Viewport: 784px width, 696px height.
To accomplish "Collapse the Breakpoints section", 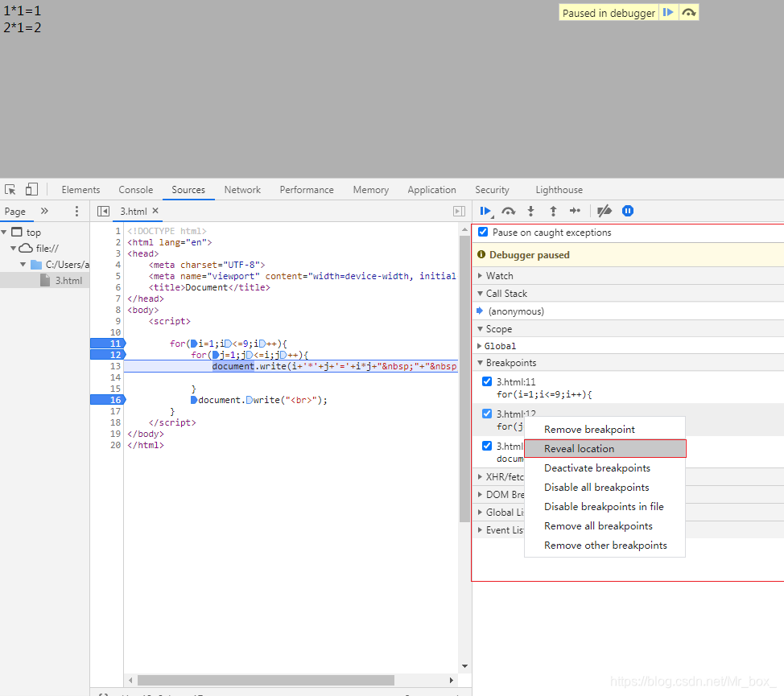I will click(480, 363).
